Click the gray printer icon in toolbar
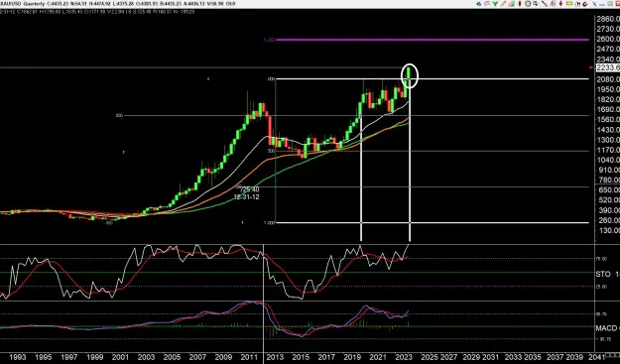 (487, 4)
